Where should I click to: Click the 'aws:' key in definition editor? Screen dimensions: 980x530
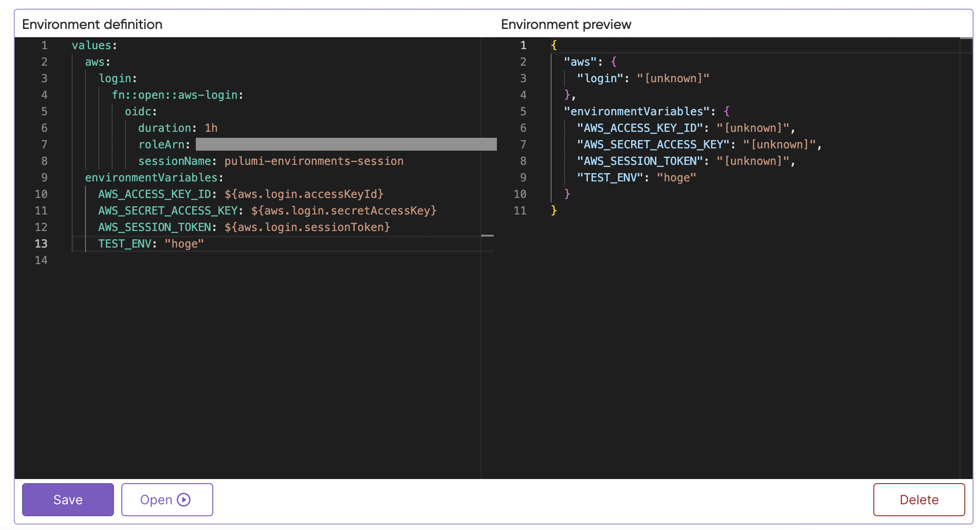click(x=98, y=62)
